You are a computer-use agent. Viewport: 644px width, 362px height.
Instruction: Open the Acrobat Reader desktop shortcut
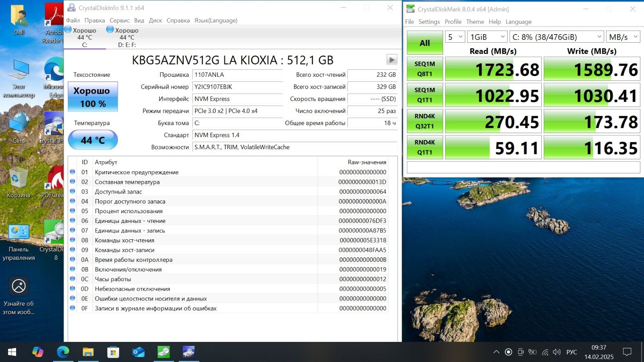(54, 23)
